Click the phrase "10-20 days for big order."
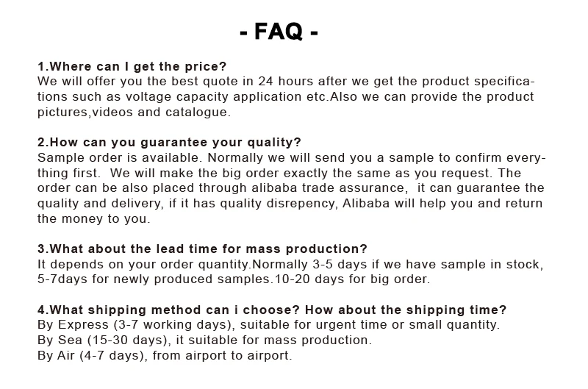Screen dimensions: 588x389 [x=351, y=279]
